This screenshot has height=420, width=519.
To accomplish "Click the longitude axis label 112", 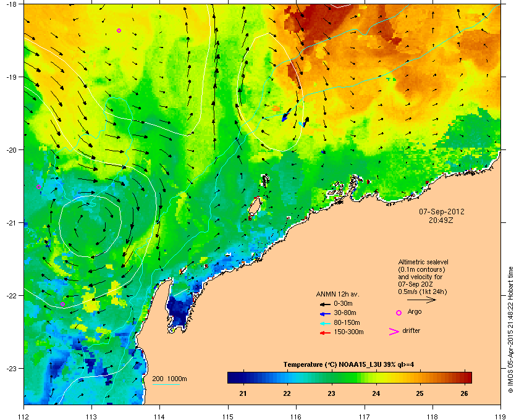I will 24,416.
